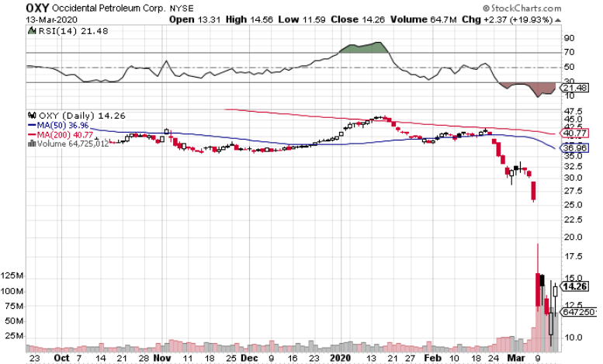This screenshot has height=364, width=603.
Task: Click the 20.0 price axis label
Action: [573, 237]
